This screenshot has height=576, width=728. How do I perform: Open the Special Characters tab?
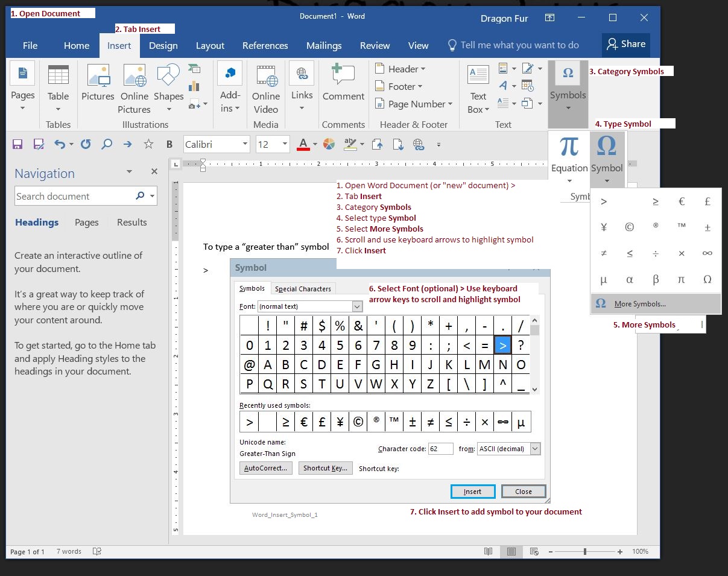point(303,289)
